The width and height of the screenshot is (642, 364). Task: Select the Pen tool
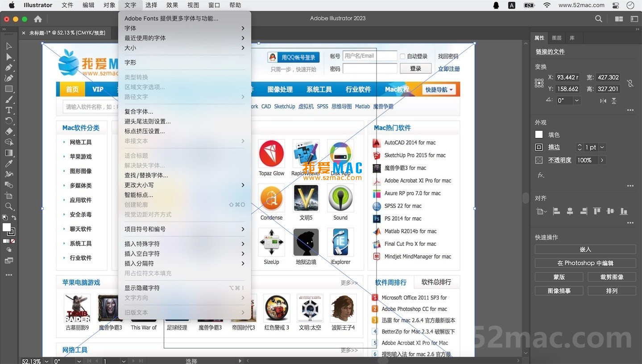pos(9,68)
